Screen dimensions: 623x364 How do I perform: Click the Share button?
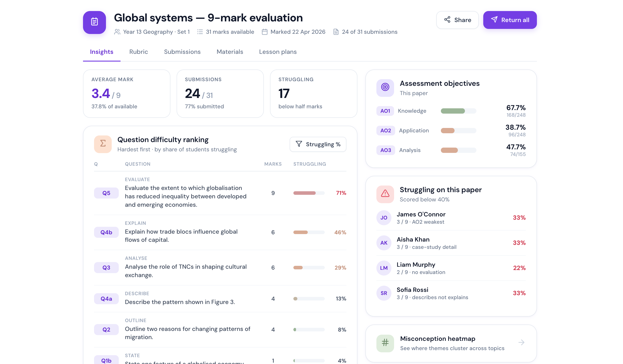coord(457,20)
